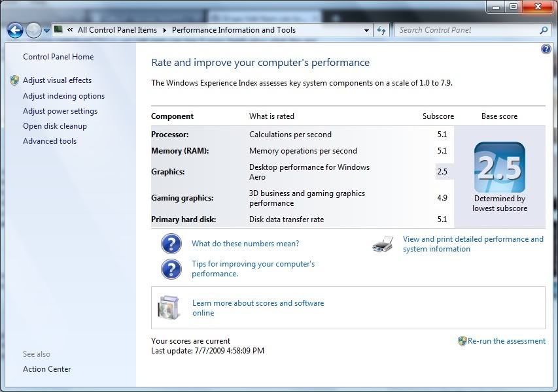Click the software box icon near Learn more
This screenshot has height=392, width=558.
[x=168, y=308]
